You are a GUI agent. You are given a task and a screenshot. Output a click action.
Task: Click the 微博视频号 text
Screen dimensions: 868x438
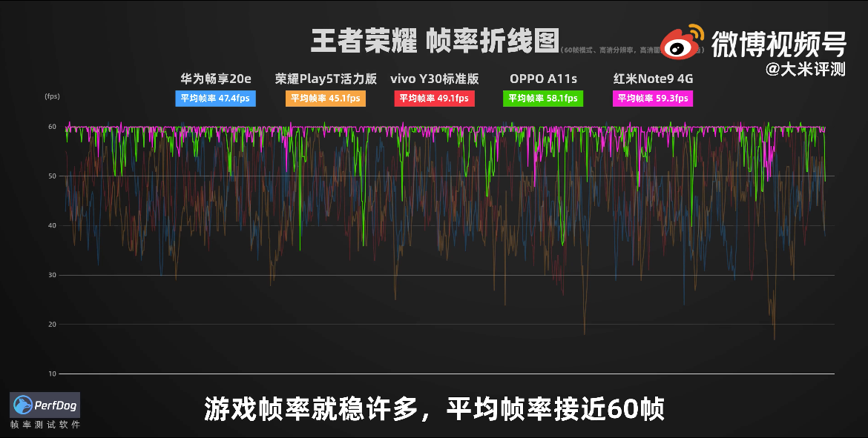778,44
